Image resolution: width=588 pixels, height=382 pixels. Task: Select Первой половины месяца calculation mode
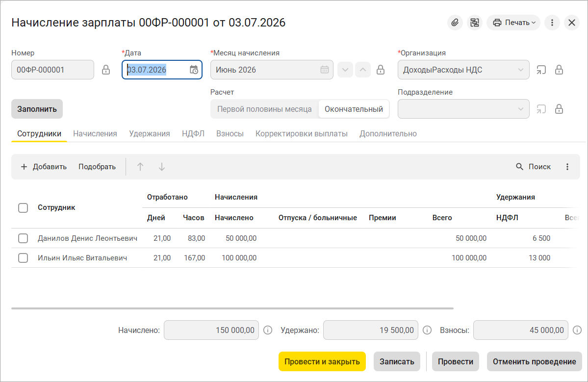pyautogui.click(x=264, y=109)
